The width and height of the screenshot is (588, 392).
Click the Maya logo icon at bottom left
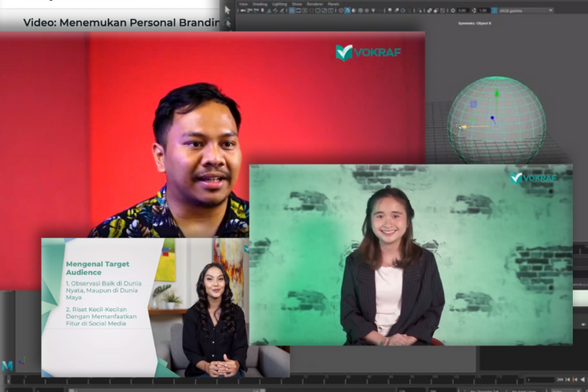[x=7, y=365]
